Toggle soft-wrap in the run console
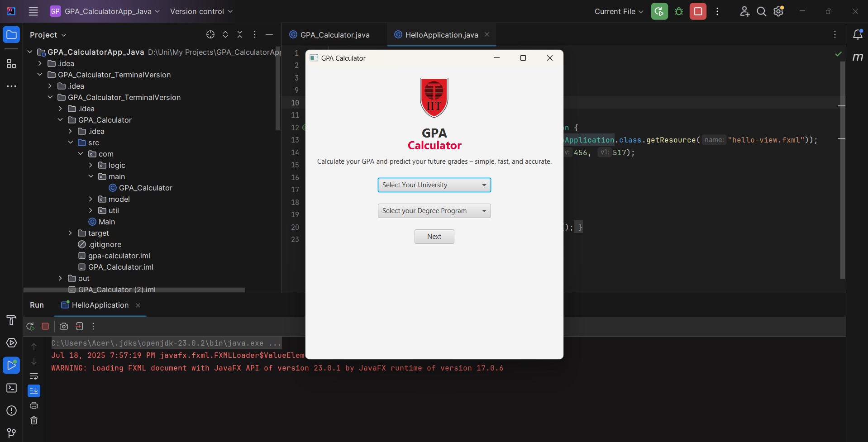Image resolution: width=868 pixels, height=442 pixels. (34, 376)
